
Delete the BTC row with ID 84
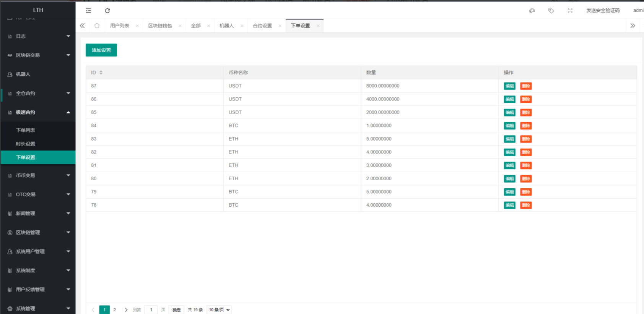pyautogui.click(x=526, y=126)
